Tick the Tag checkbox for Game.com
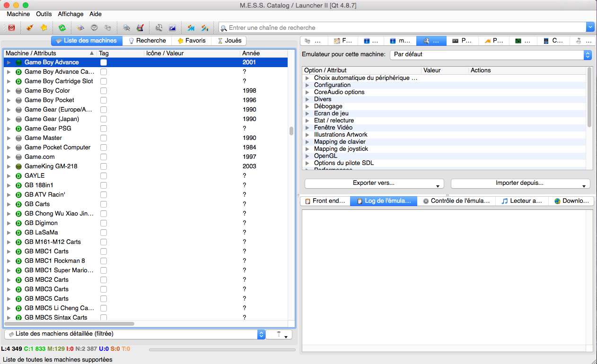Screen dimensions: 597x364 104,157
